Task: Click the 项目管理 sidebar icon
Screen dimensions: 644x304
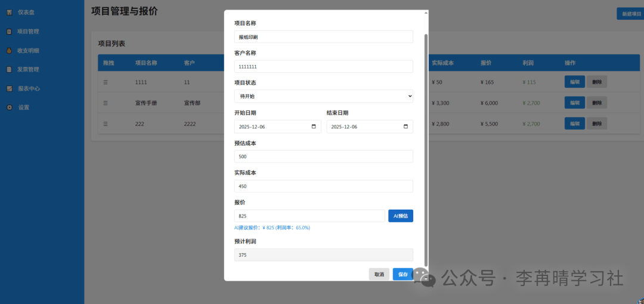Action: coord(9,31)
